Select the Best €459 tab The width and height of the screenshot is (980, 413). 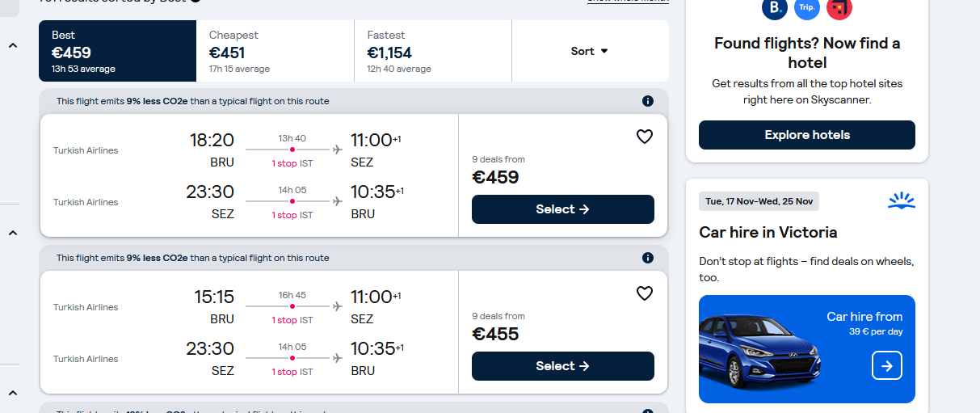(x=117, y=51)
